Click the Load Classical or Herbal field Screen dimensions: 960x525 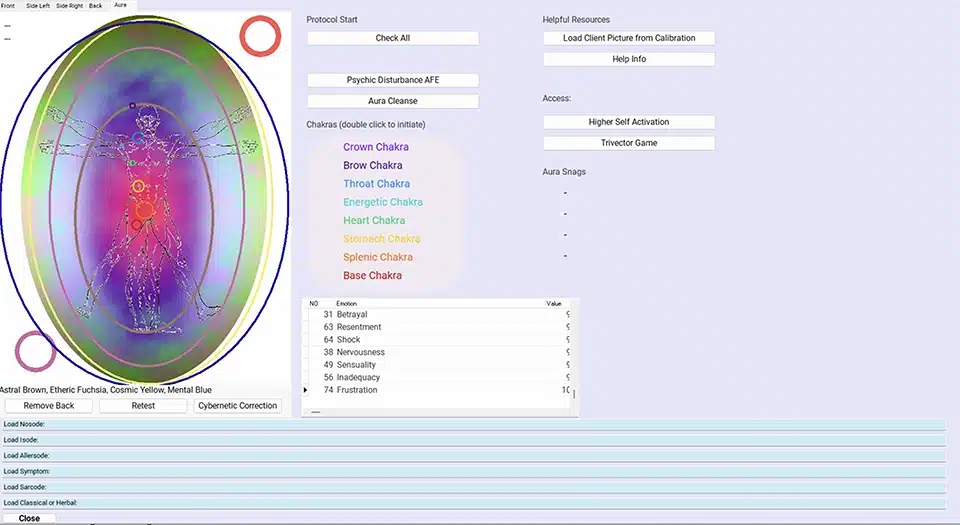(x=474, y=503)
